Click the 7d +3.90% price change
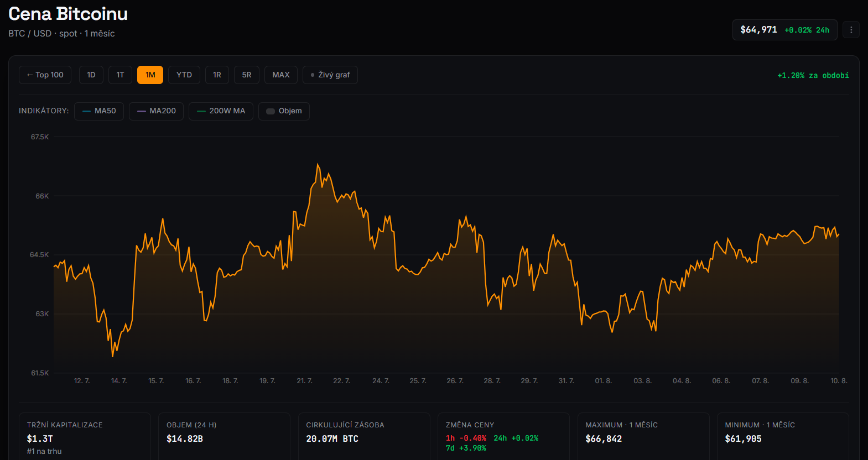Screen dimensions: 868x460 [x=466, y=448]
